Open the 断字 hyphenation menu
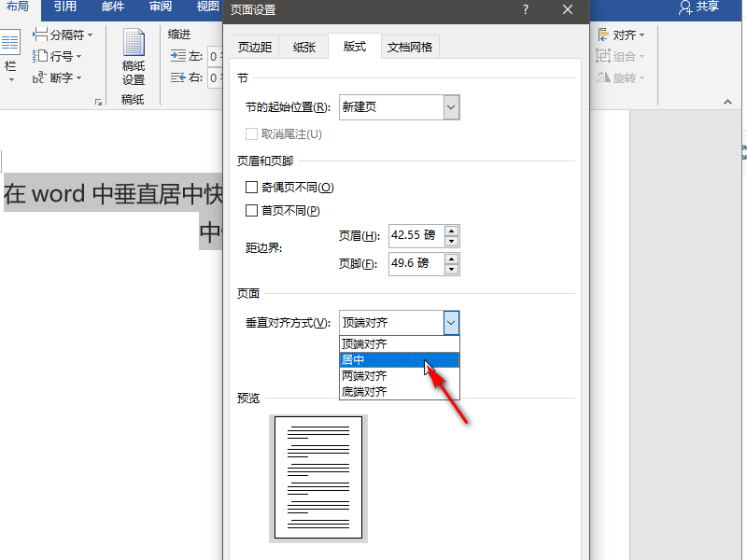The height and width of the screenshot is (560, 747). click(57, 77)
